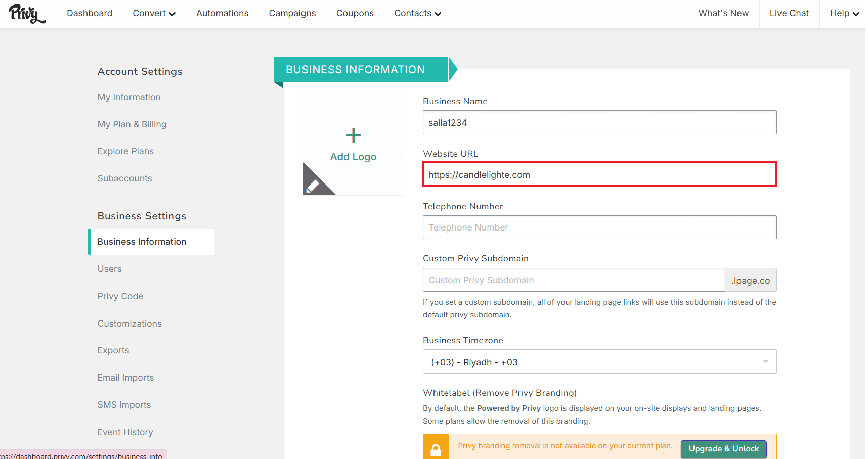Open the Automations page
868x459 pixels.
pyautogui.click(x=223, y=14)
